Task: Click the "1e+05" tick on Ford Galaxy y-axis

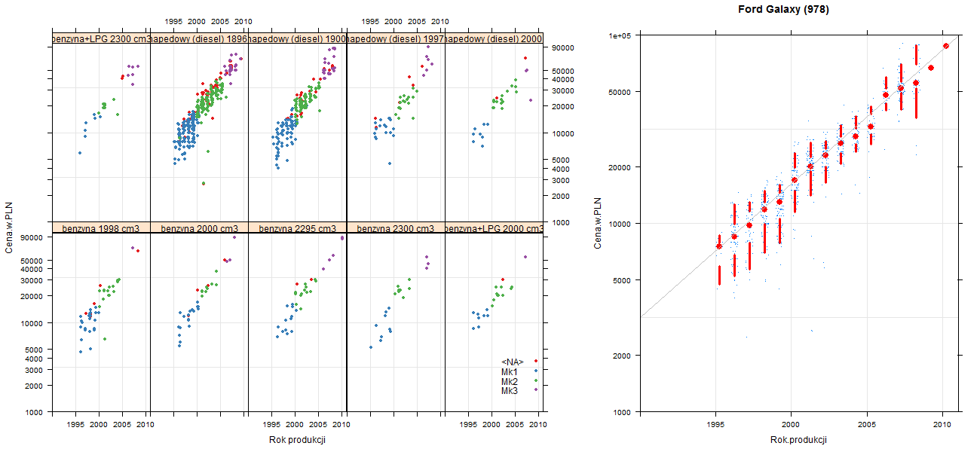Action: pyautogui.click(x=620, y=35)
